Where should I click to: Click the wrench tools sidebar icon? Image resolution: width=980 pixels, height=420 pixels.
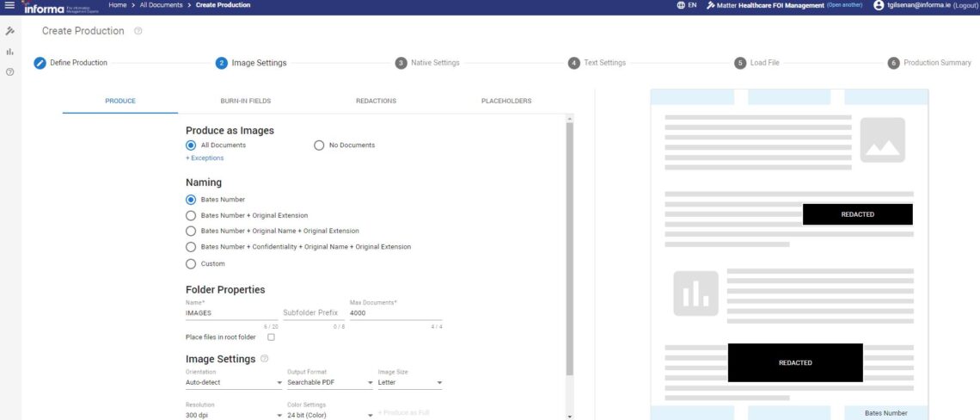pos(9,31)
